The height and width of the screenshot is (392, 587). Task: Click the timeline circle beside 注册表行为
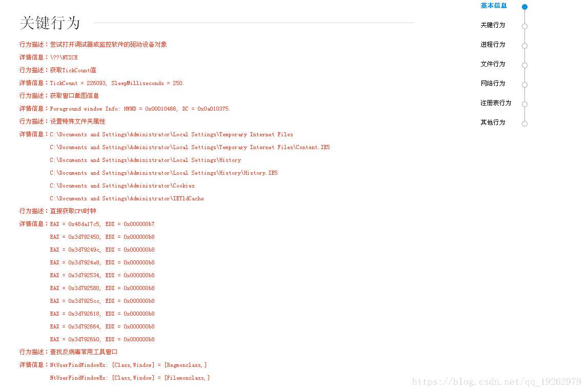525,104
